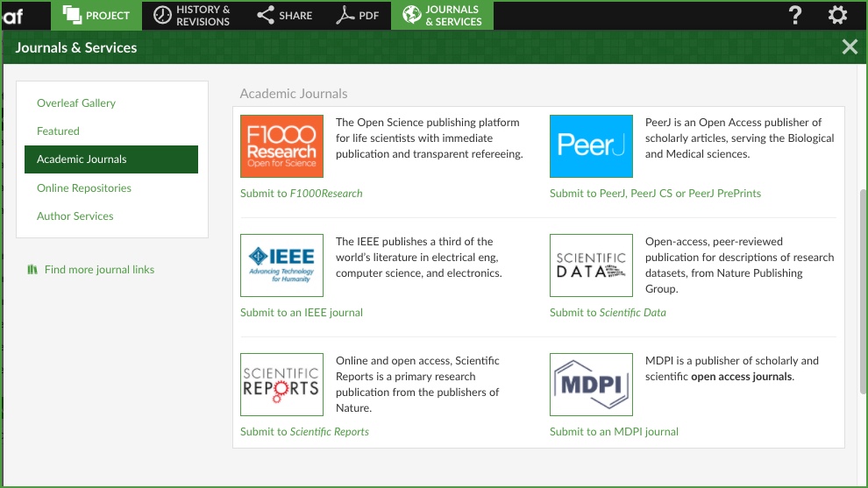
Task: Select Featured in the sidebar
Action: [58, 131]
